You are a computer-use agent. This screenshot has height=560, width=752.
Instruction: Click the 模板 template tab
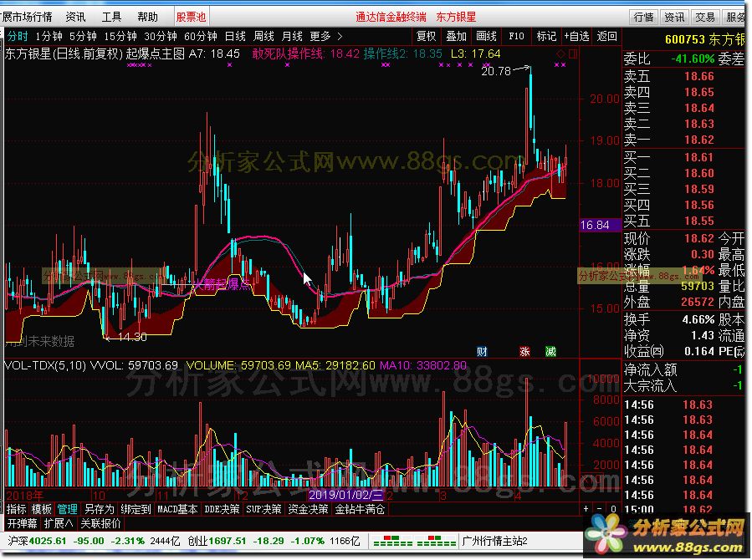[x=41, y=509]
